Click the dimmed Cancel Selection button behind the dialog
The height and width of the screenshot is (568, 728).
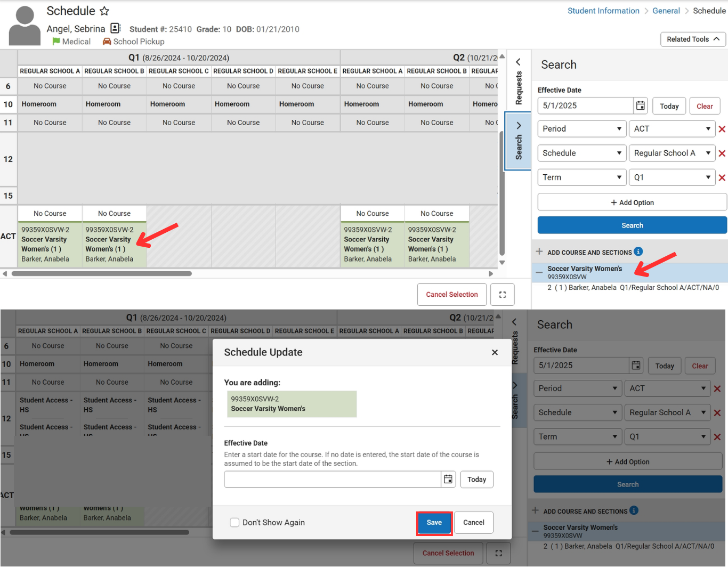448,553
